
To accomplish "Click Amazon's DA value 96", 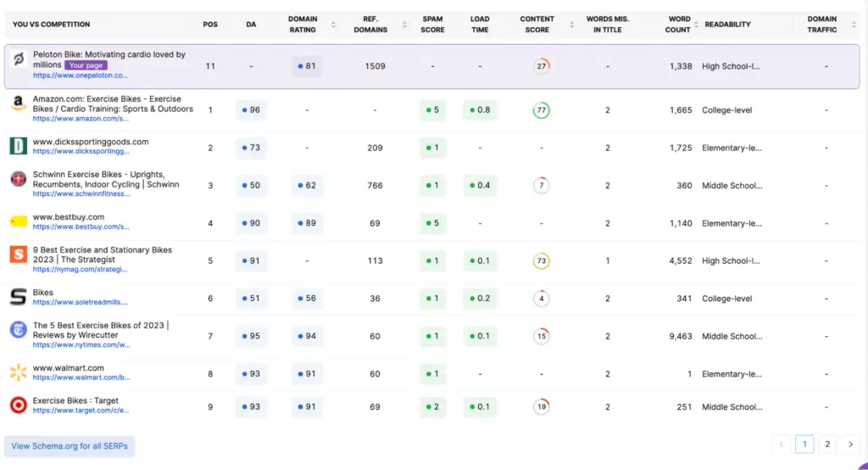I will (251, 109).
